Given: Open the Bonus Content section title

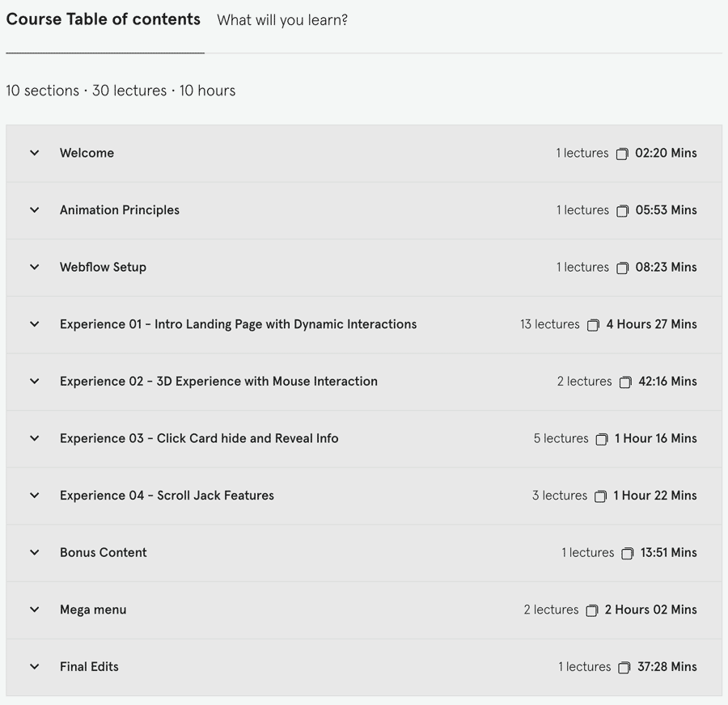Looking at the screenshot, I should click(x=103, y=552).
